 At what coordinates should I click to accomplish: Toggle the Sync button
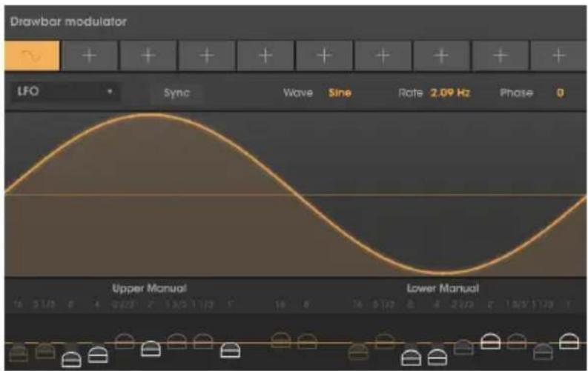176,93
